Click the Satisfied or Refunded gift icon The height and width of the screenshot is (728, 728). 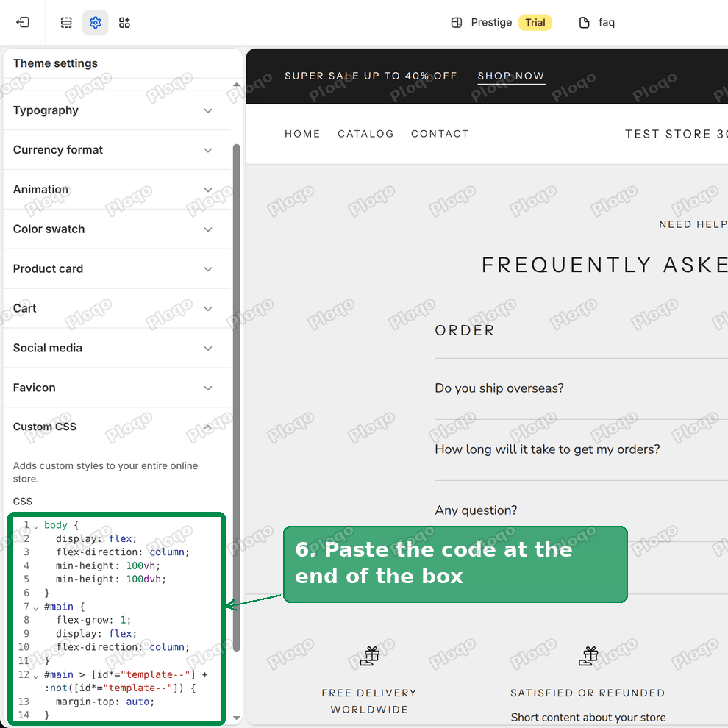pos(588,656)
